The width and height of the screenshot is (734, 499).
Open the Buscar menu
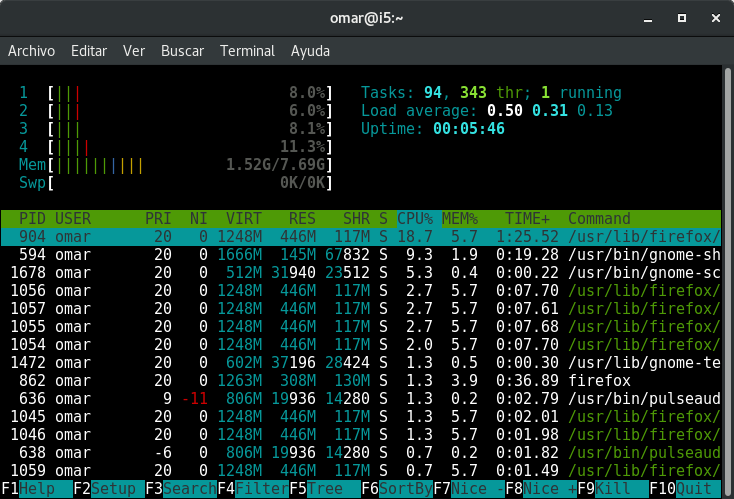click(x=183, y=51)
